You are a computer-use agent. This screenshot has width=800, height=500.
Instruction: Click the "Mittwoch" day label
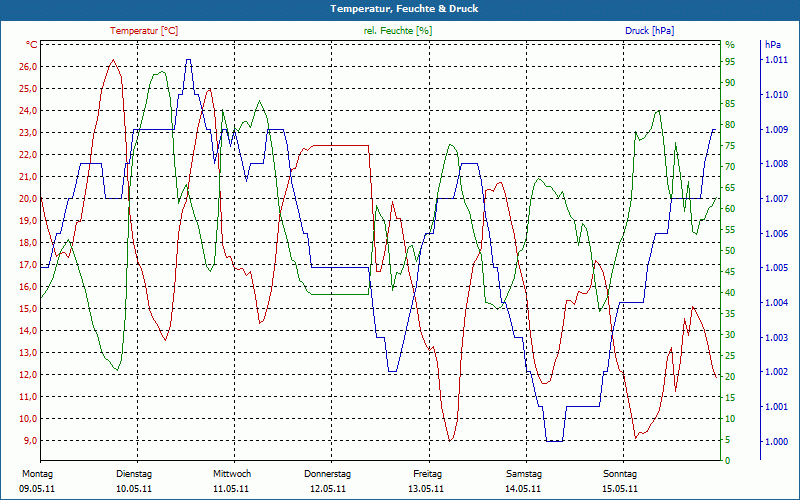coord(232,474)
